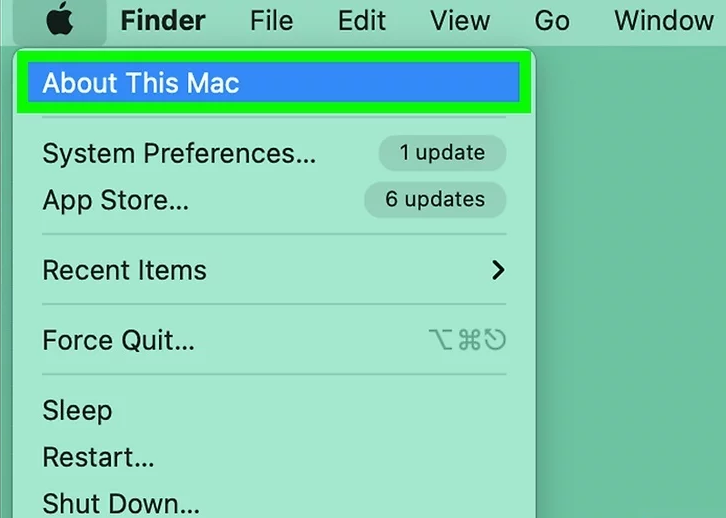
Task: Open the View menu
Action: [460, 21]
